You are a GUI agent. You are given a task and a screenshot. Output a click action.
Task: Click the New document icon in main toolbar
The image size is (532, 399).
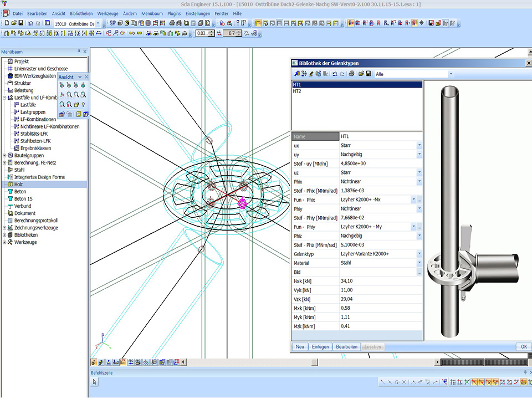coord(7,23)
